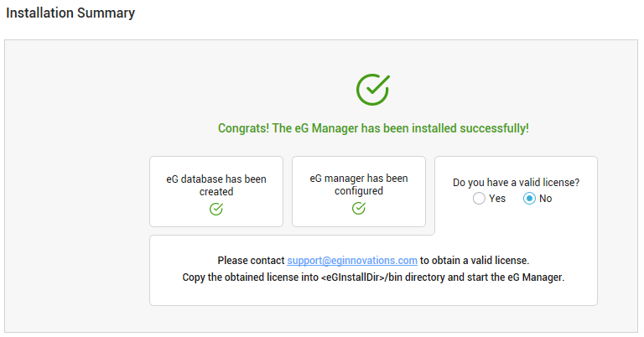This screenshot has width=644, height=337.
Task: Click the 'Yes' label text
Action: click(x=497, y=198)
